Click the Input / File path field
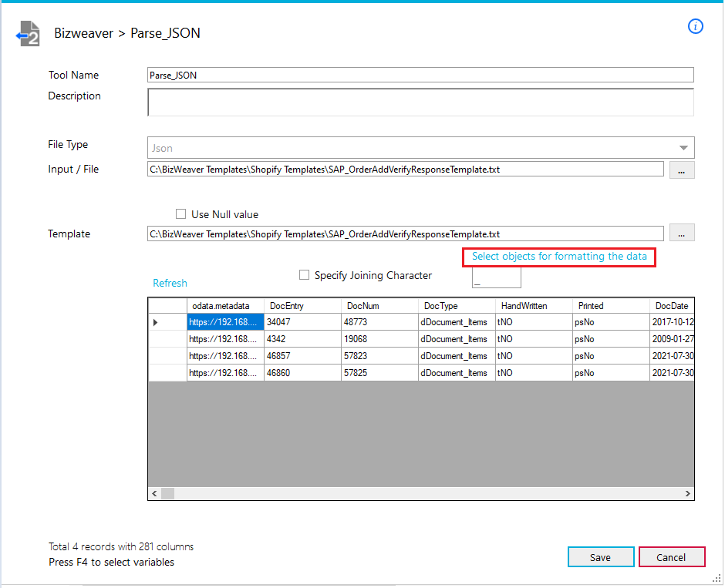Image resolution: width=725 pixels, height=588 pixels. pyautogui.click(x=405, y=169)
